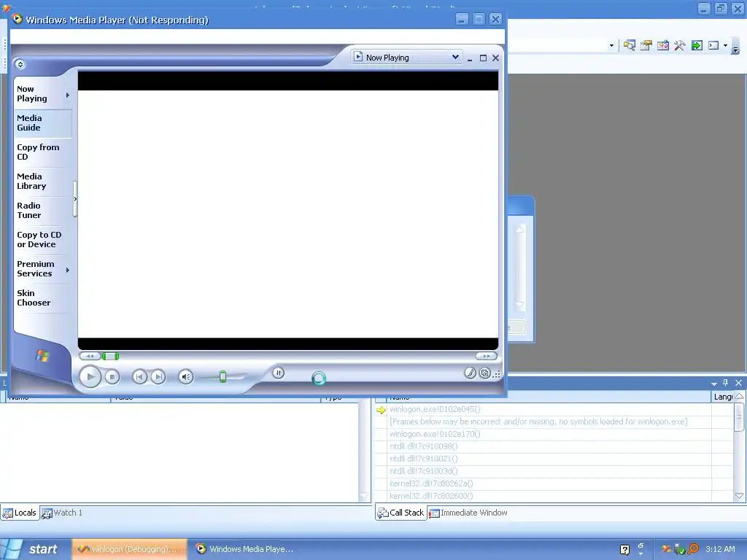
Task: Click the Media Player title bar icon
Action: [x=18, y=19]
